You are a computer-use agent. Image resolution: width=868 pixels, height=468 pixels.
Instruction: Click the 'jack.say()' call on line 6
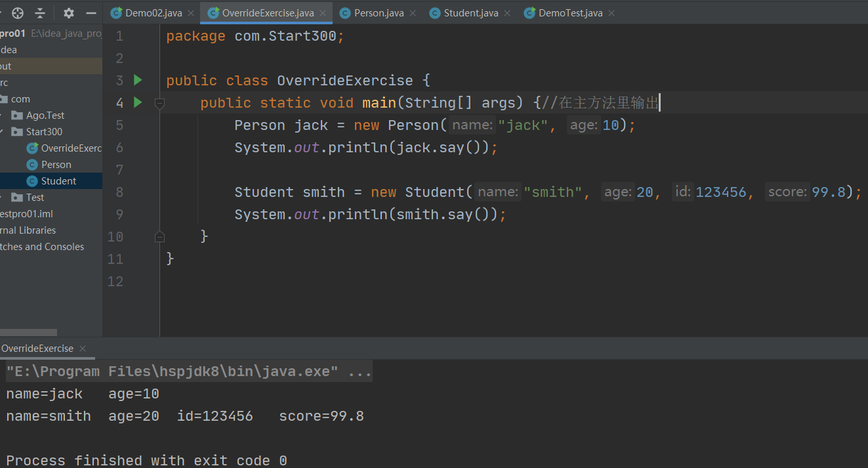pyautogui.click(x=438, y=148)
